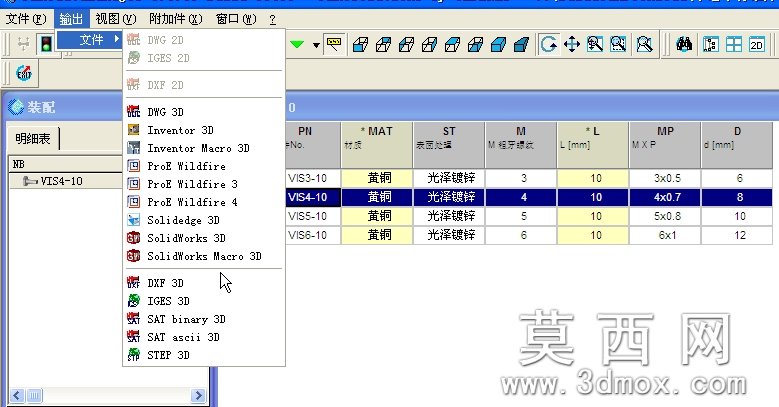Click the 3x0.5 cell in MP column
The height and width of the screenshot is (407, 779).
(x=665, y=178)
